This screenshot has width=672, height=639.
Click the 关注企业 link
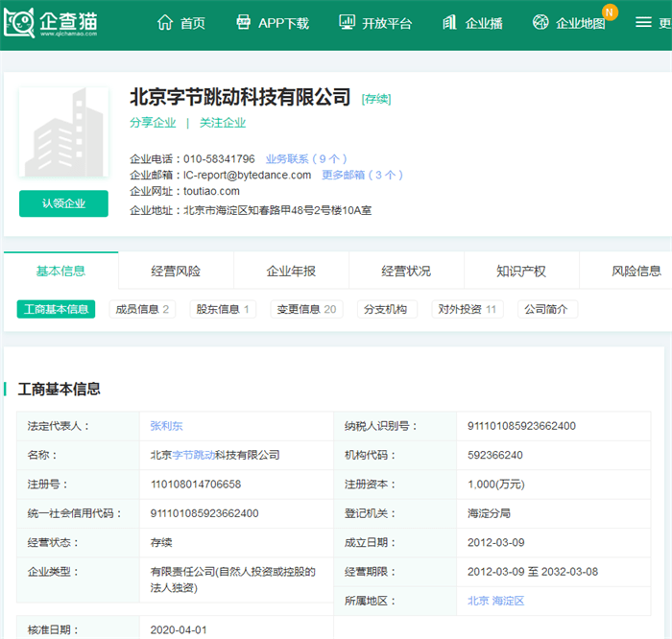pyautogui.click(x=223, y=123)
